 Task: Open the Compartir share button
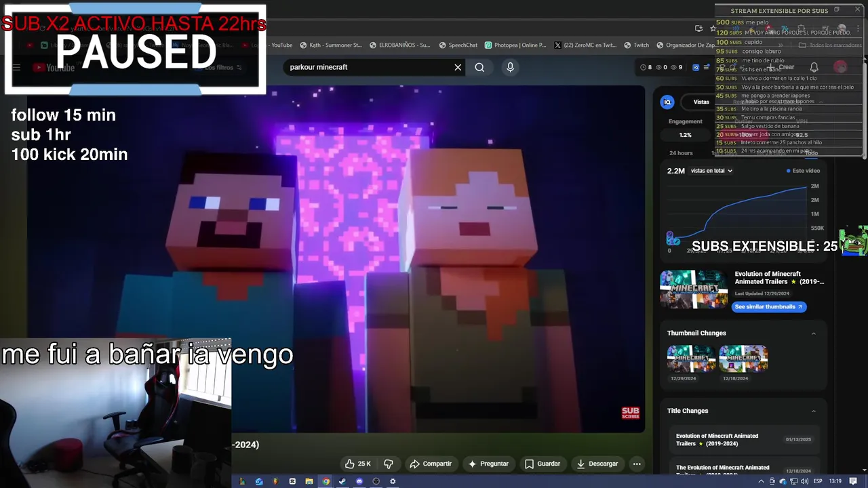[x=431, y=464]
